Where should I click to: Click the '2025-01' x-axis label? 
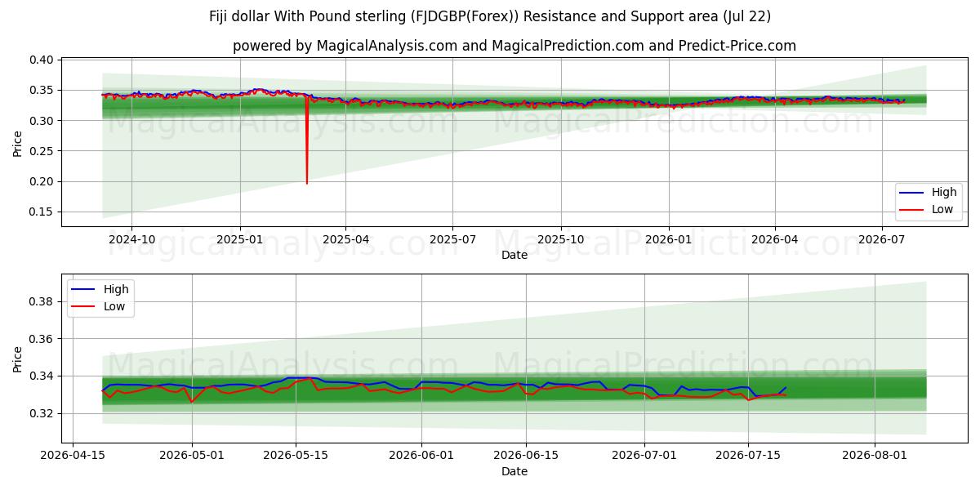[x=239, y=240]
